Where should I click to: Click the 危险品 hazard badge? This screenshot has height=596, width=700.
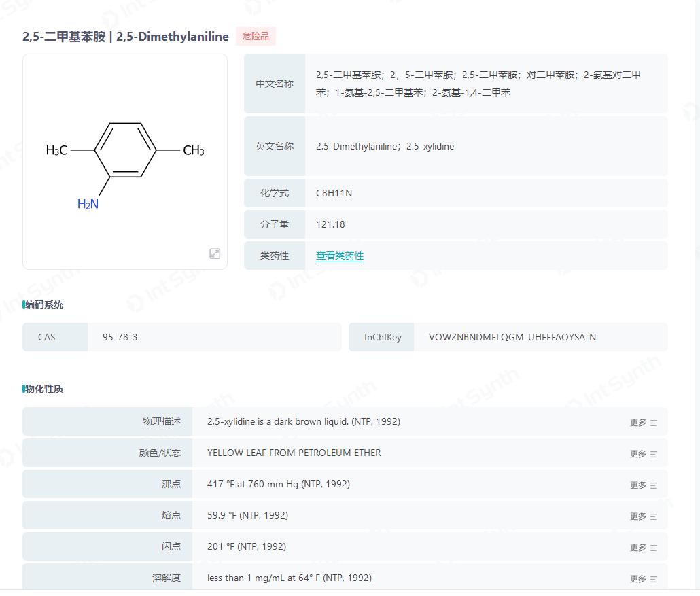256,37
